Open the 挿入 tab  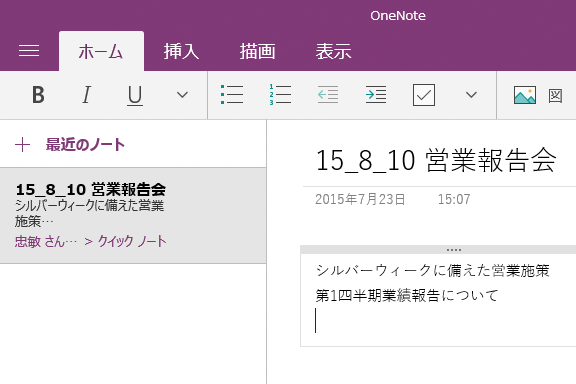click(x=181, y=51)
